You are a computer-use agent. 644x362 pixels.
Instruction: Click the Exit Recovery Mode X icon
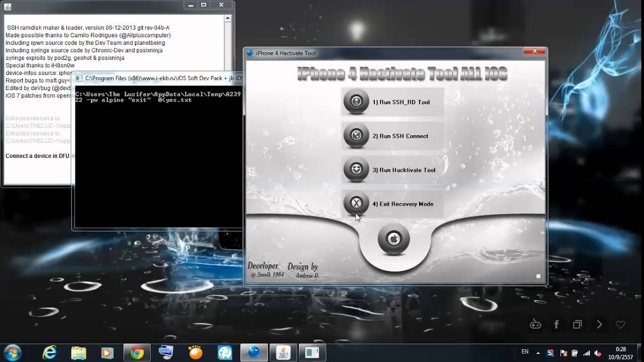(356, 204)
